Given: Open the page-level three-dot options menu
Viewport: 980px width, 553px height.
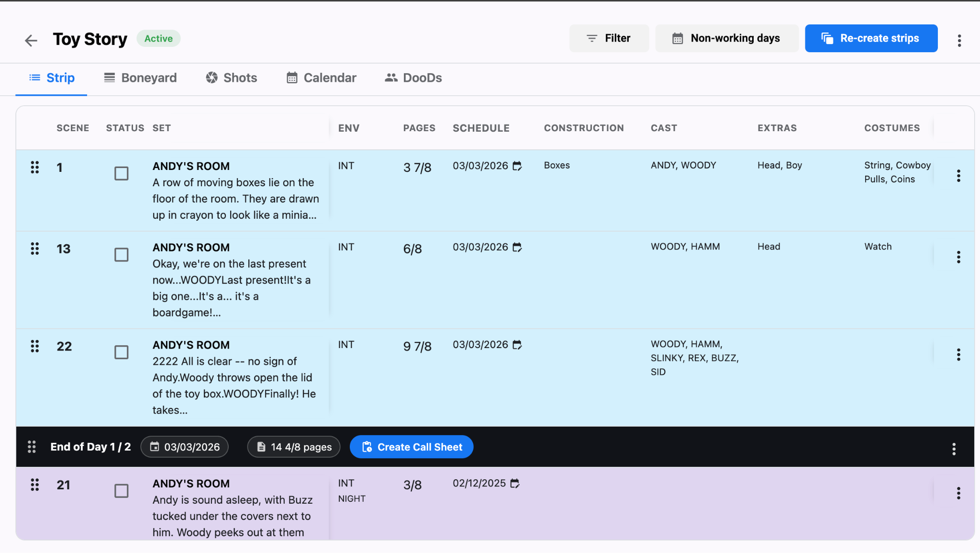Looking at the screenshot, I should point(959,40).
